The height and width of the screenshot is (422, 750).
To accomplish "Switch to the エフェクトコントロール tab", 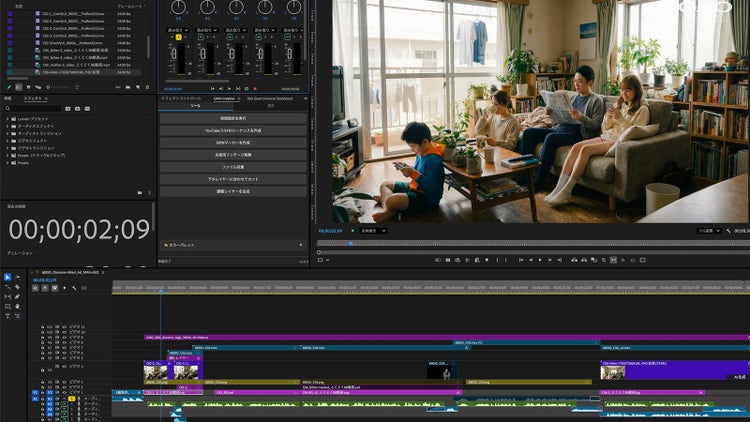I will 181,99.
